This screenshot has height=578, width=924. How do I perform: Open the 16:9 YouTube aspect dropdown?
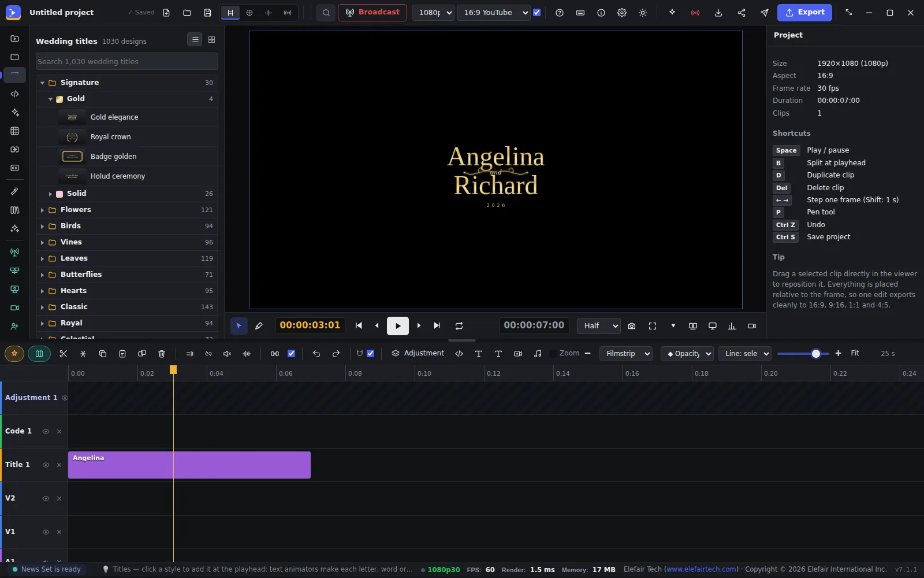[x=494, y=13]
